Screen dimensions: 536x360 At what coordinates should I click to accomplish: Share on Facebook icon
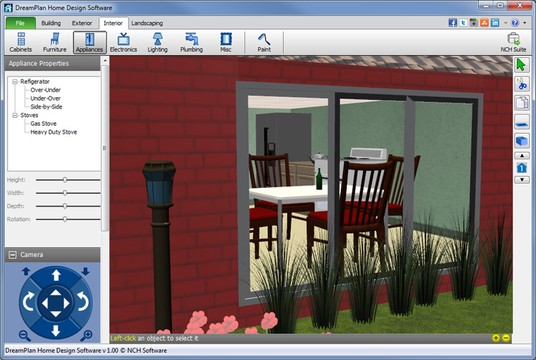[453, 23]
